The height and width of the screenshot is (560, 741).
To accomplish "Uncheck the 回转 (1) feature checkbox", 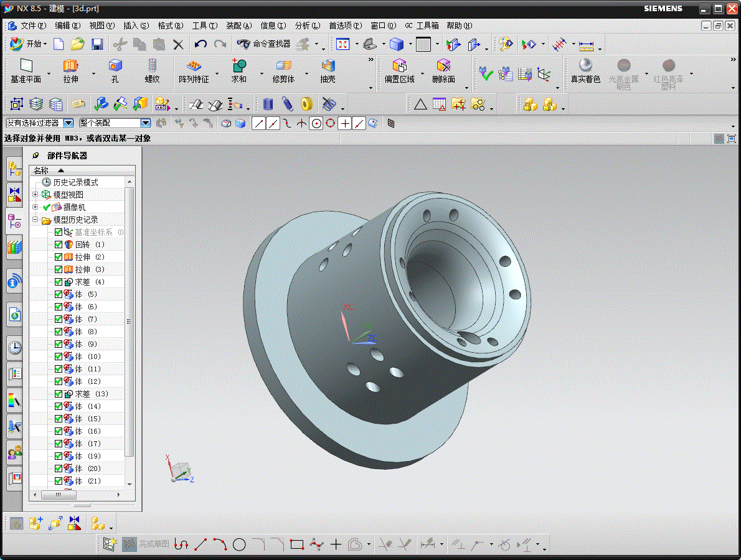I will pos(59,245).
